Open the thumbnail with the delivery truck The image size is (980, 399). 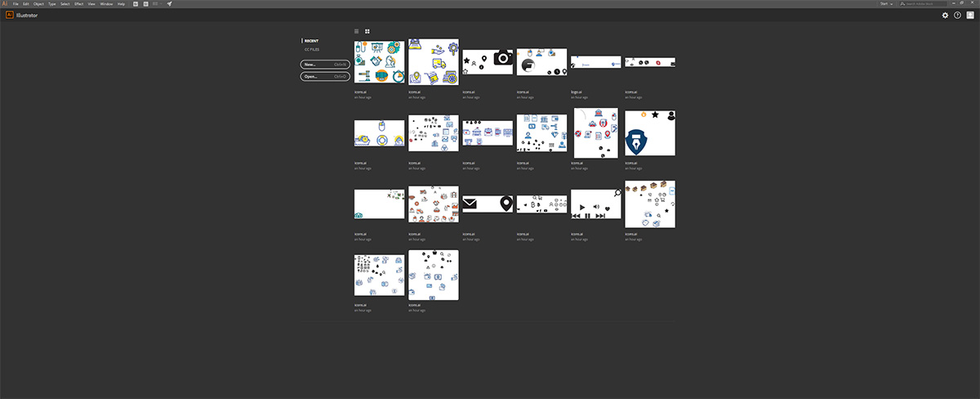[434, 62]
